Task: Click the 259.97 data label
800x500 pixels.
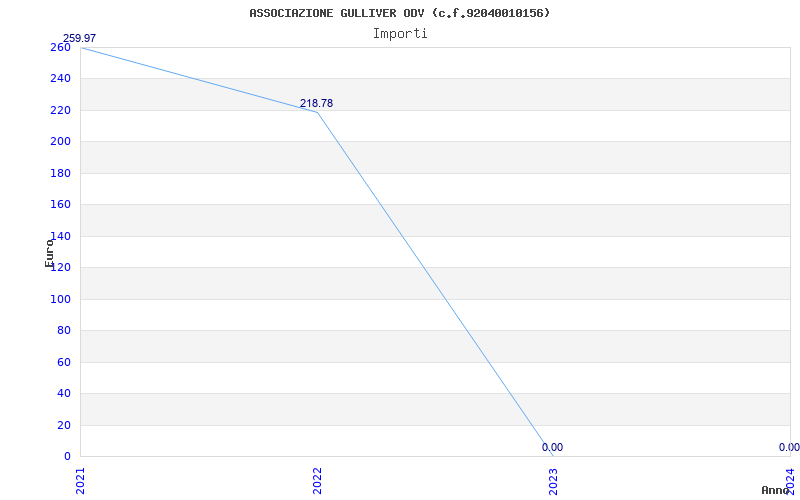Action: point(79,38)
